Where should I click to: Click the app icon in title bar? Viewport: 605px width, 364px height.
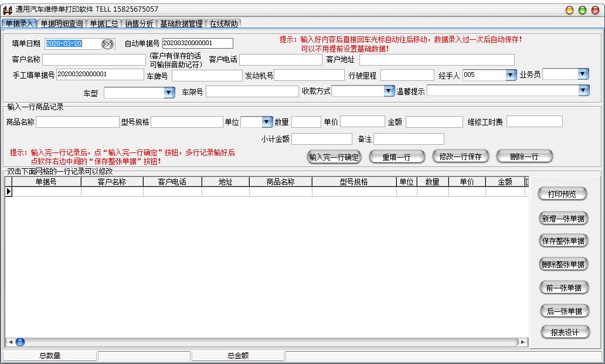pyautogui.click(x=8, y=9)
